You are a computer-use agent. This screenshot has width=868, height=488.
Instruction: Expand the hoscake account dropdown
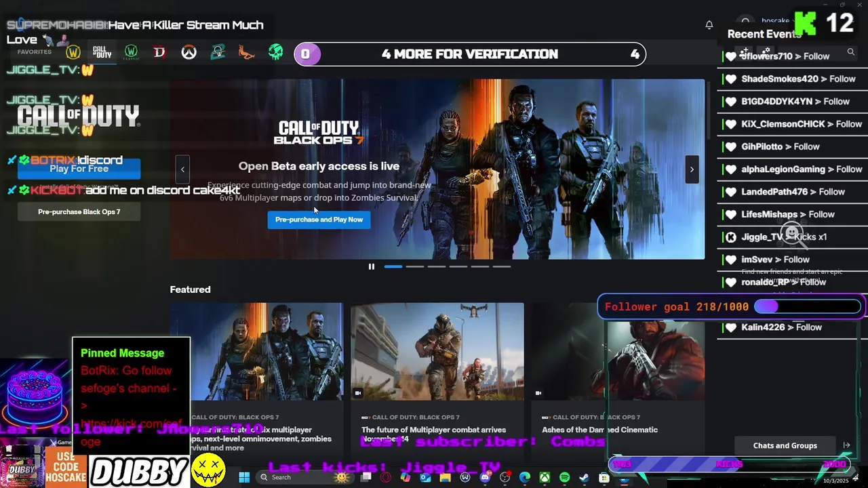click(x=775, y=21)
